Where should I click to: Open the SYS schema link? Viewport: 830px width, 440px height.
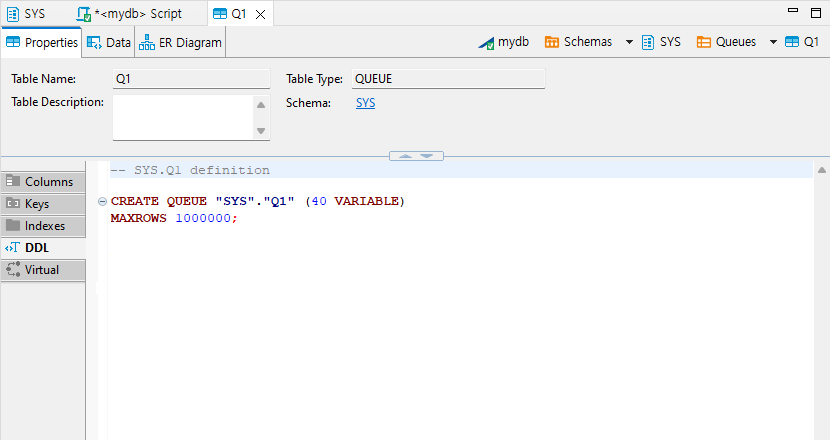(x=365, y=102)
